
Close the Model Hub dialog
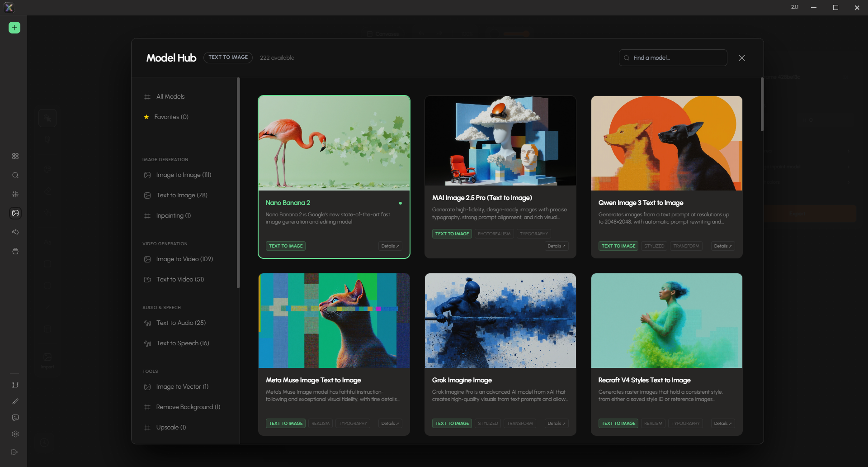coord(742,58)
